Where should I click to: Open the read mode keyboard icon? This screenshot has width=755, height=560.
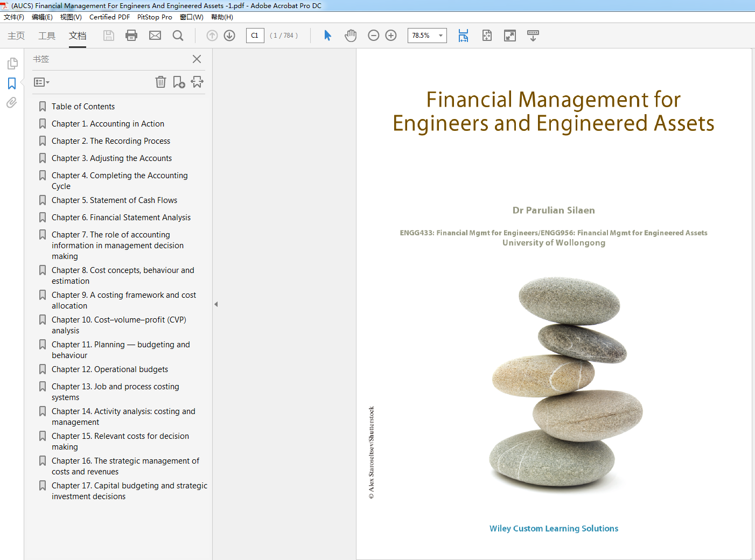tap(533, 36)
